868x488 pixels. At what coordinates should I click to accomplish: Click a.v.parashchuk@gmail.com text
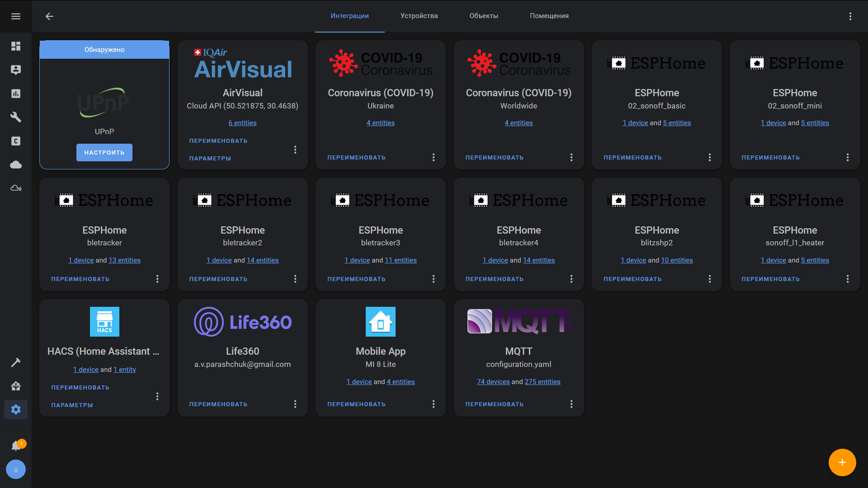coord(243,364)
